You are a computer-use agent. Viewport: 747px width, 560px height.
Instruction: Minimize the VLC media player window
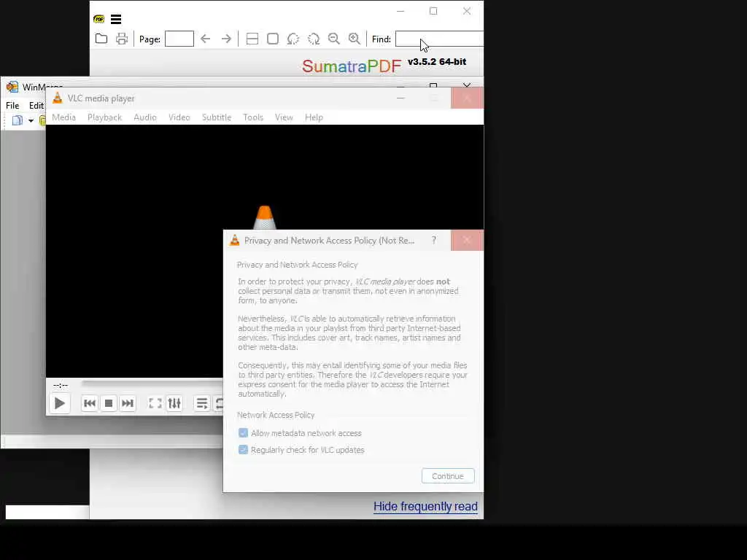(400, 98)
